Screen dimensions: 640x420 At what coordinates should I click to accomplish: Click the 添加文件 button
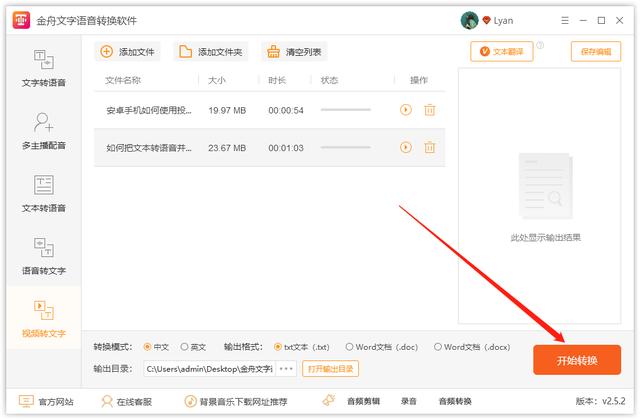pos(127,52)
